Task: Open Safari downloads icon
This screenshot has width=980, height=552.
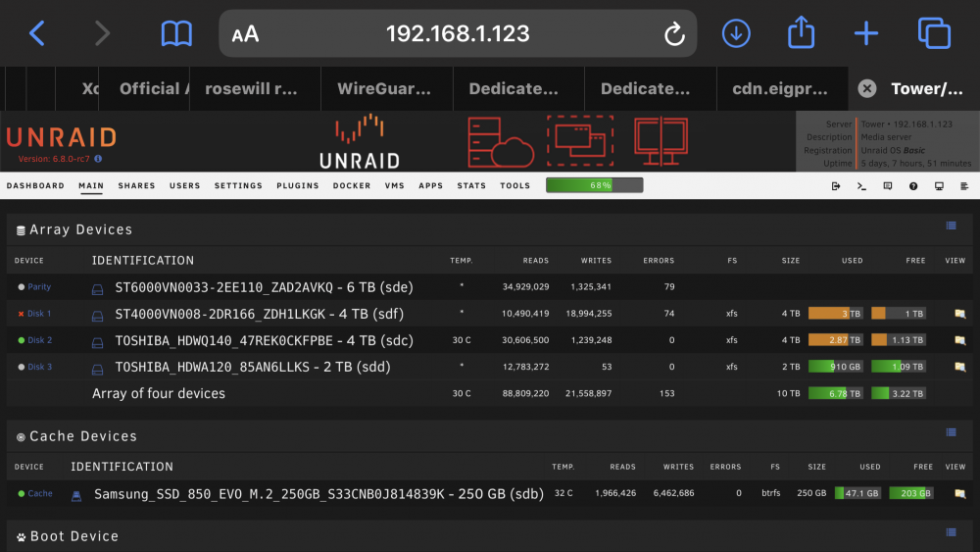Action: tap(736, 33)
